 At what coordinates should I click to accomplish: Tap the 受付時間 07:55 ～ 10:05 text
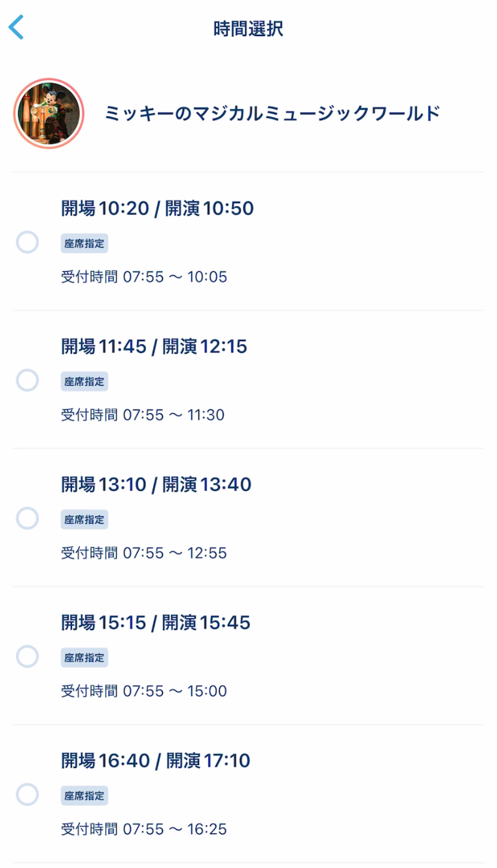tap(144, 277)
